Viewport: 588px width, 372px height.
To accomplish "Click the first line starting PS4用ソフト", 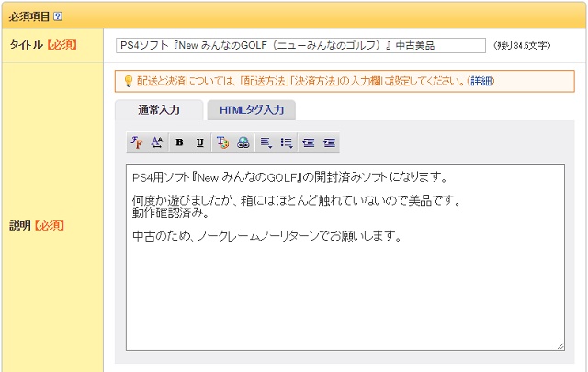I will pos(290,177).
